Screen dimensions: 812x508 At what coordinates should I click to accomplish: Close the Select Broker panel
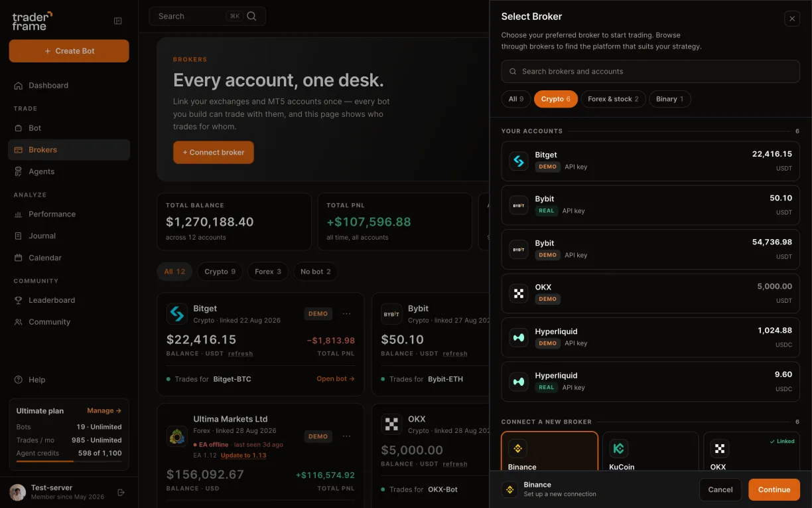[x=792, y=19]
